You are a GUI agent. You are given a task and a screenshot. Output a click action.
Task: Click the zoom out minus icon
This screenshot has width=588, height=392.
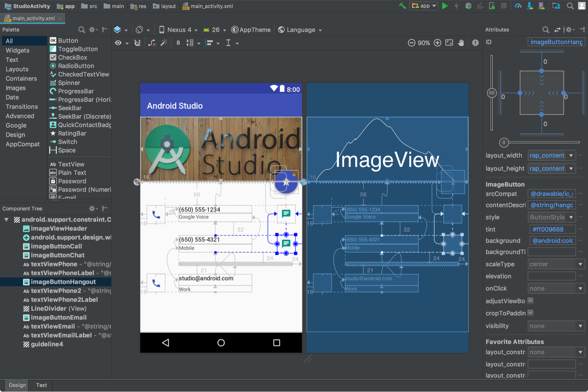click(x=412, y=43)
